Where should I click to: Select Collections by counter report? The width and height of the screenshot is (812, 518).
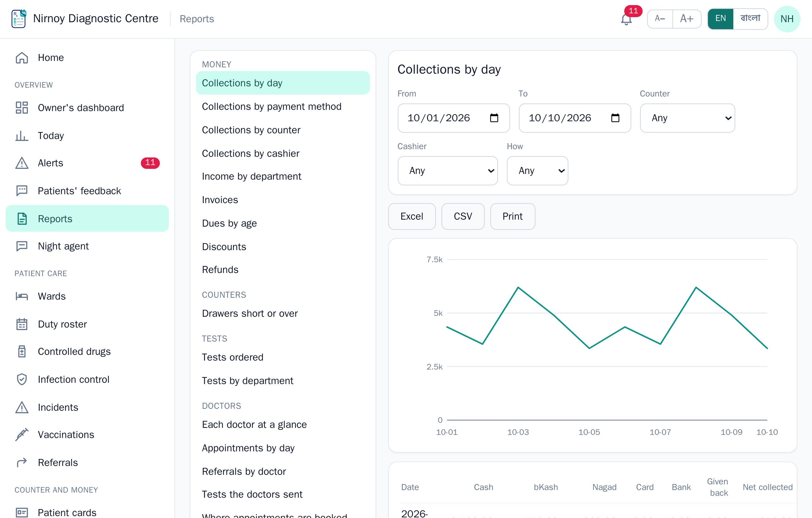(283, 130)
